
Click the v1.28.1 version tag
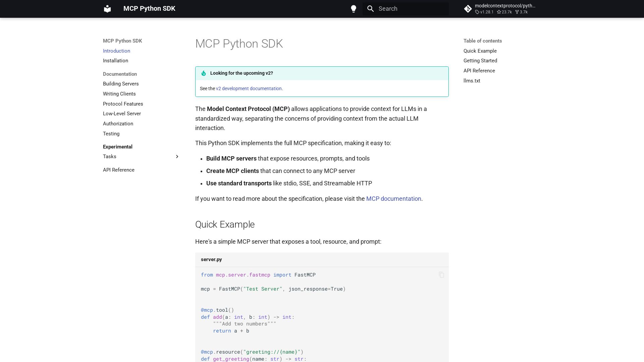484,12
